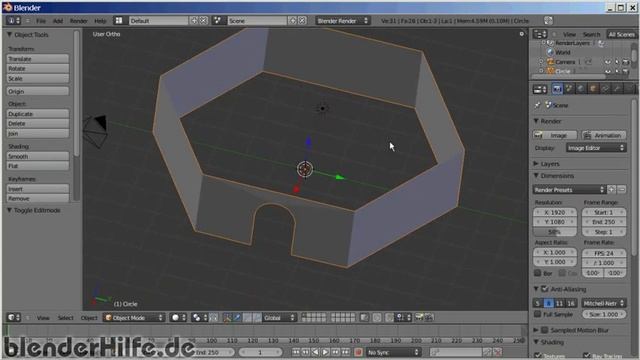Select anti-aliasing sample count 11
640x360 pixels.
[x=560, y=303]
